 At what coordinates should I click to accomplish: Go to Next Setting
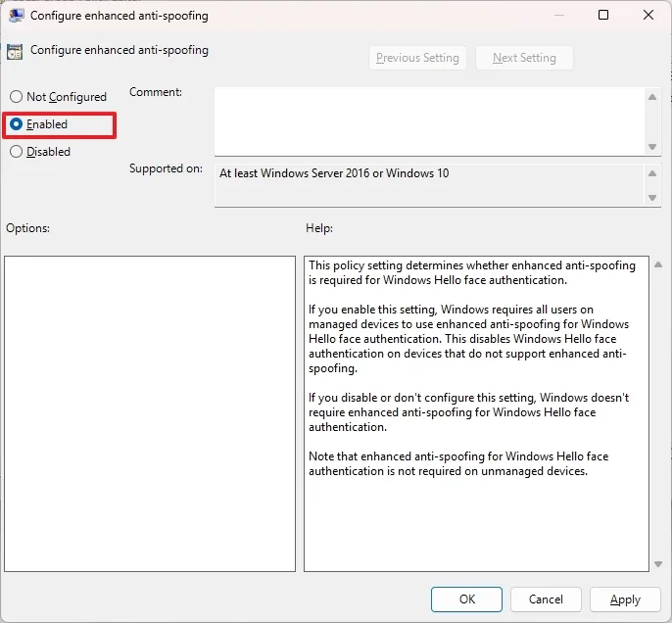[x=524, y=58]
